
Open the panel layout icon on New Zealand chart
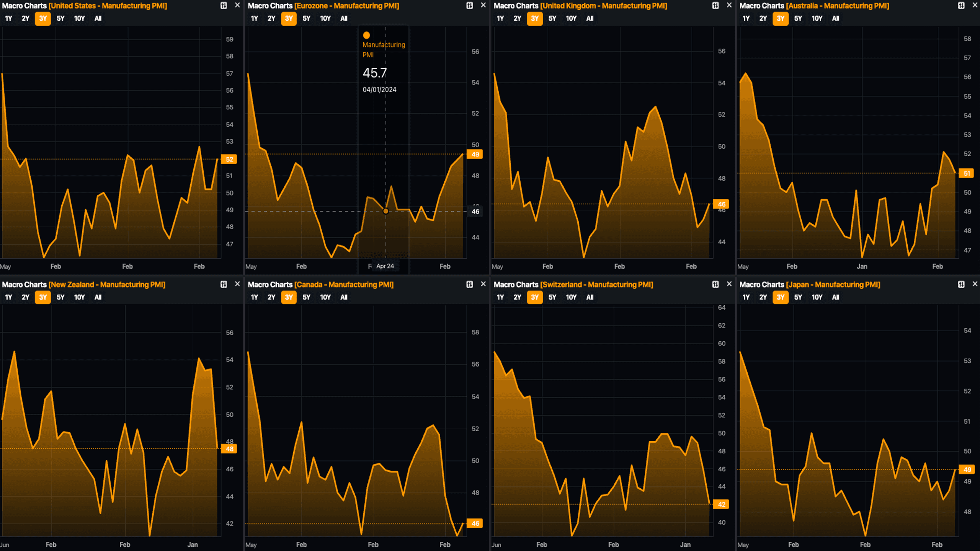pyautogui.click(x=224, y=284)
